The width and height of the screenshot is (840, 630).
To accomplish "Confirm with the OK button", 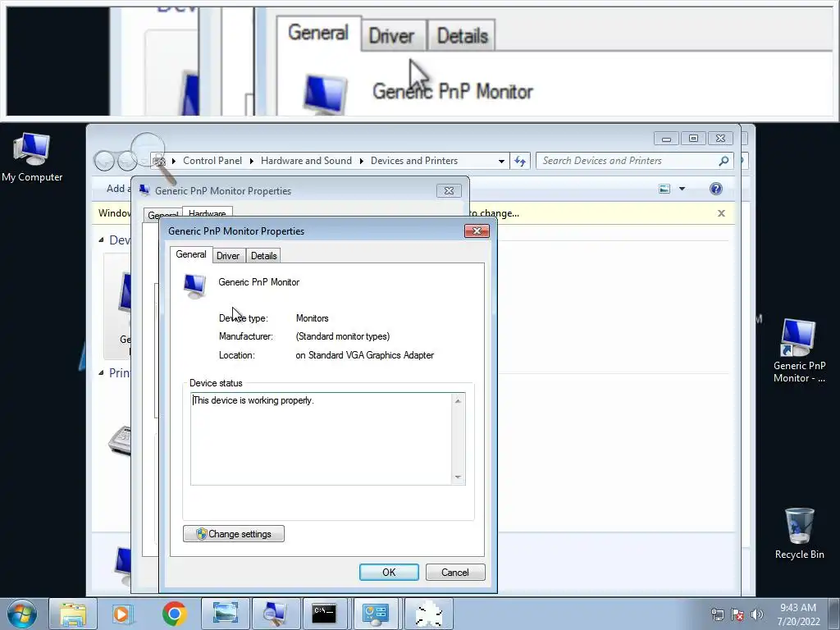I will [389, 572].
